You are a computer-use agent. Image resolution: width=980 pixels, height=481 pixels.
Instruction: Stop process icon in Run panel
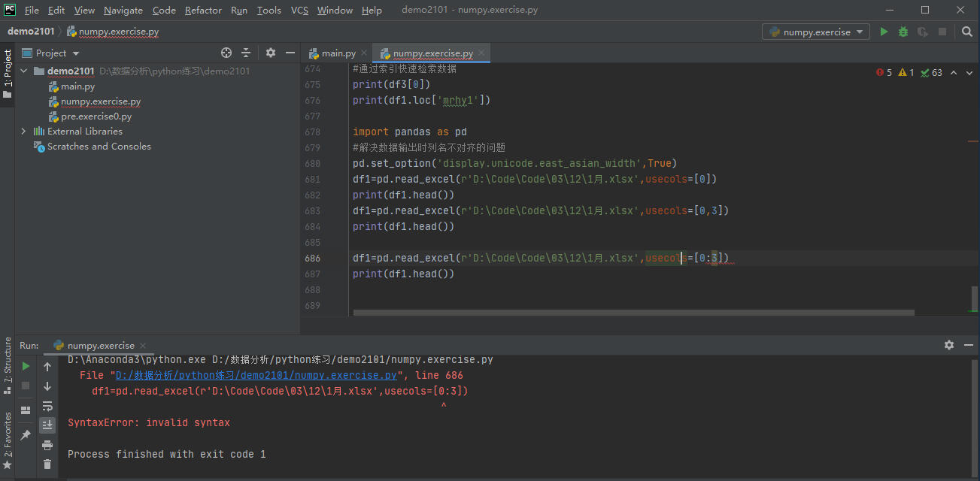click(x=26, y=386)
